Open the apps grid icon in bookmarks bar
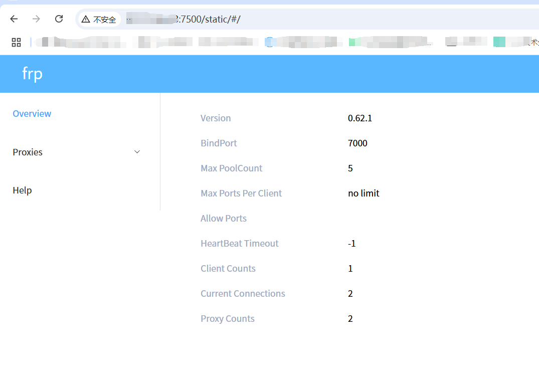 [16, 42]
